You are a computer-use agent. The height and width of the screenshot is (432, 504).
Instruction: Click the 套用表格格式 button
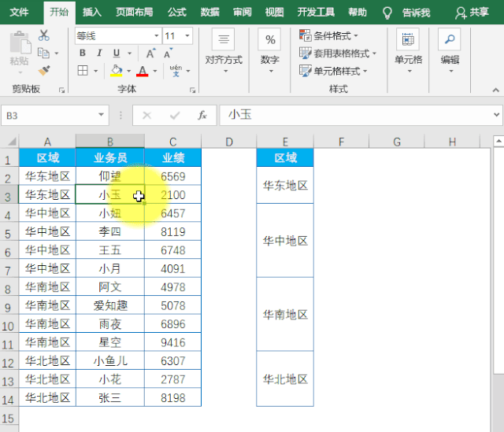pos(339,53)
